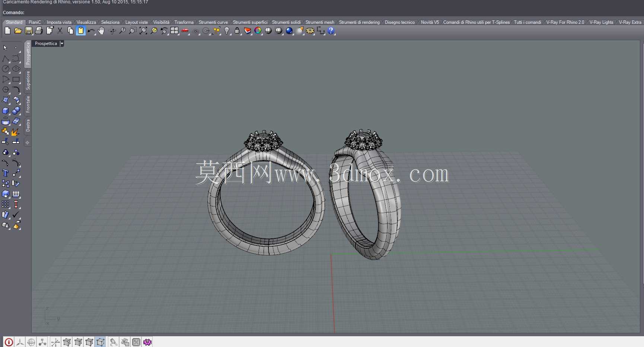Click the blue render sphere icon

pos(289,31)
